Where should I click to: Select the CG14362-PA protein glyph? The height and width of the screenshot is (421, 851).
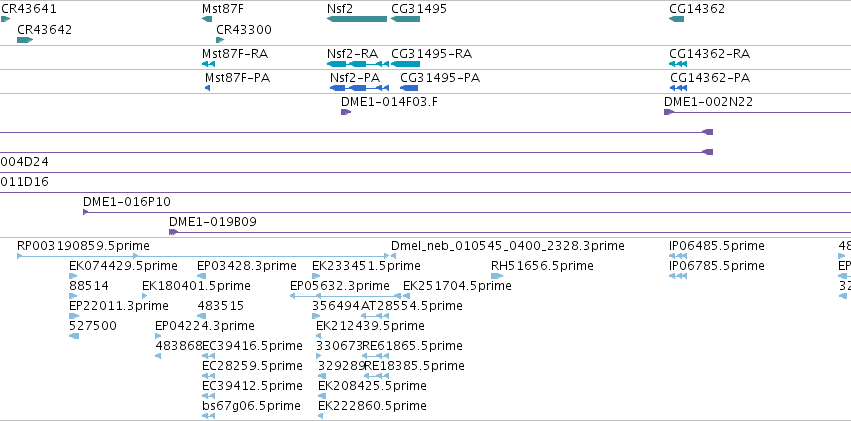pos(678,88)
